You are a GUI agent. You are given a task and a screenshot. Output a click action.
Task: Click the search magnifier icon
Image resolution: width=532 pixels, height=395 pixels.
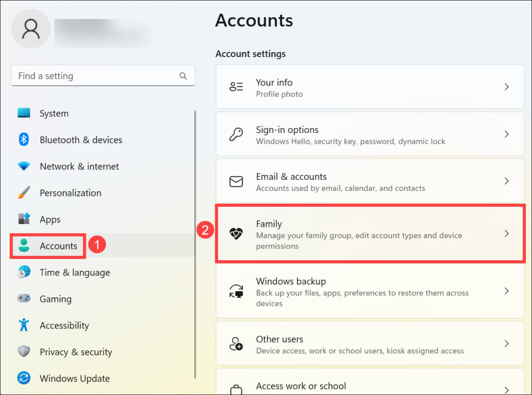[x=183, y=76]
